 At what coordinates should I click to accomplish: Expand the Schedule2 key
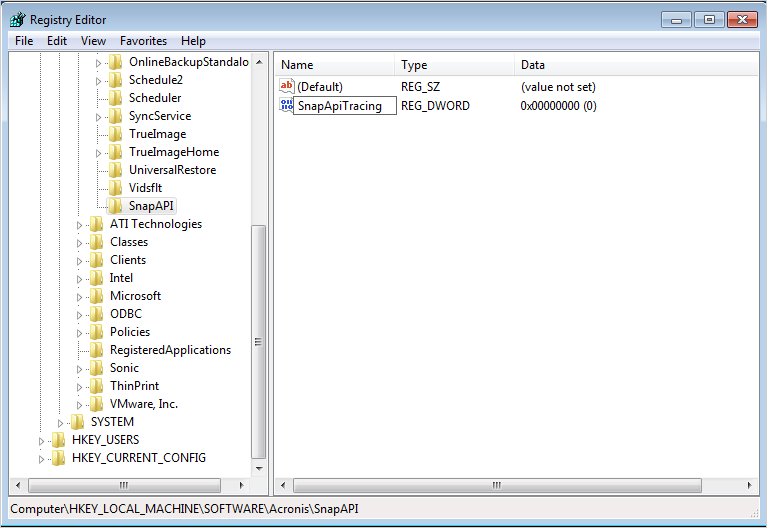(98, 81)
